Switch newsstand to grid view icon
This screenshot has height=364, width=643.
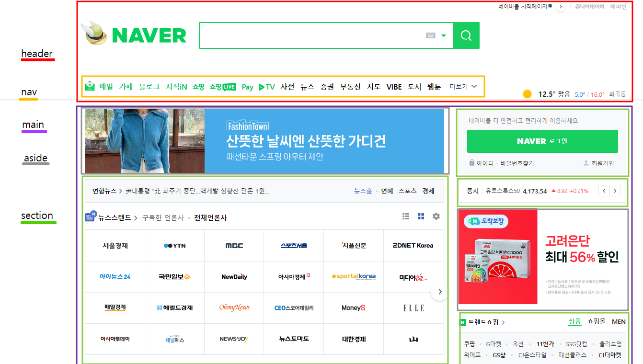421,216
